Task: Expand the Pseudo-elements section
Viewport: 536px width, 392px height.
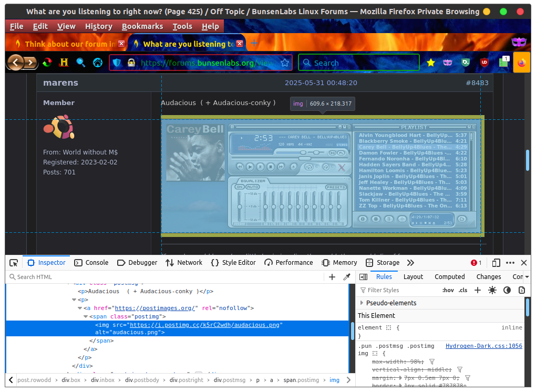Action: pyautogui.click(x=362, y=303)
